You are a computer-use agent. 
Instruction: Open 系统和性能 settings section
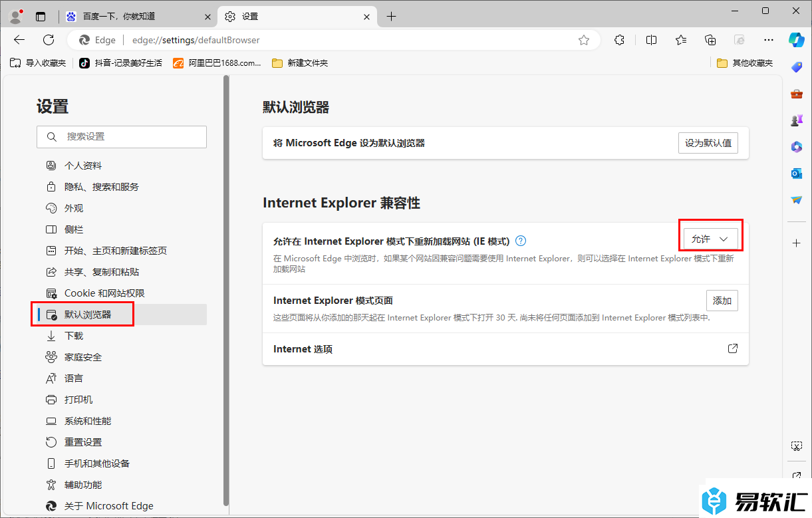122,421
